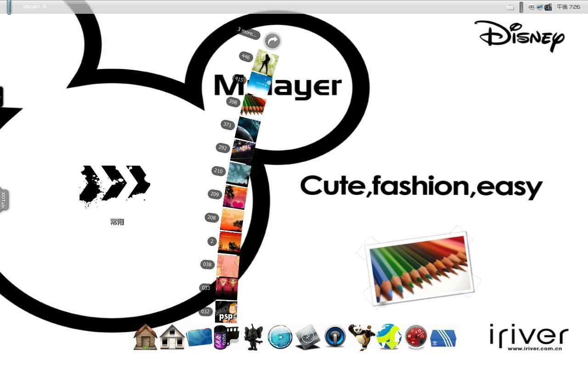Select the 'steven X' taskbar item

point(34,7)
